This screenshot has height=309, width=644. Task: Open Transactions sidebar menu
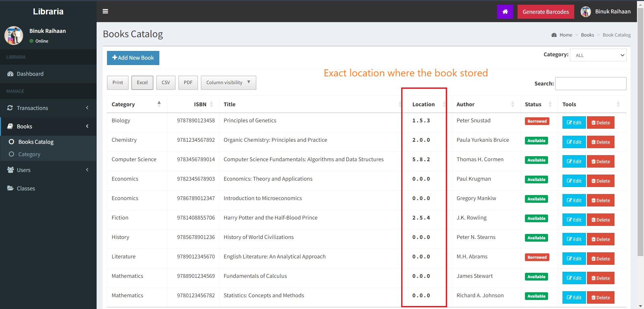48,108
